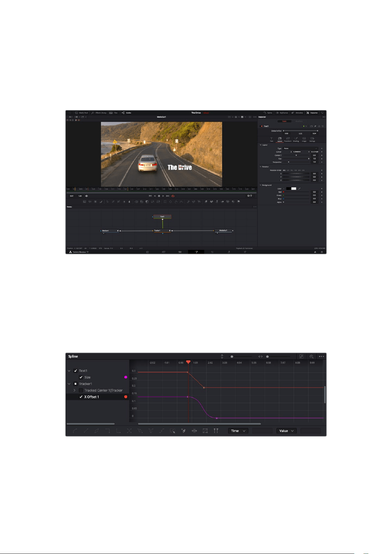
Task: Open the Metadata panel
Action: [297, 113]
